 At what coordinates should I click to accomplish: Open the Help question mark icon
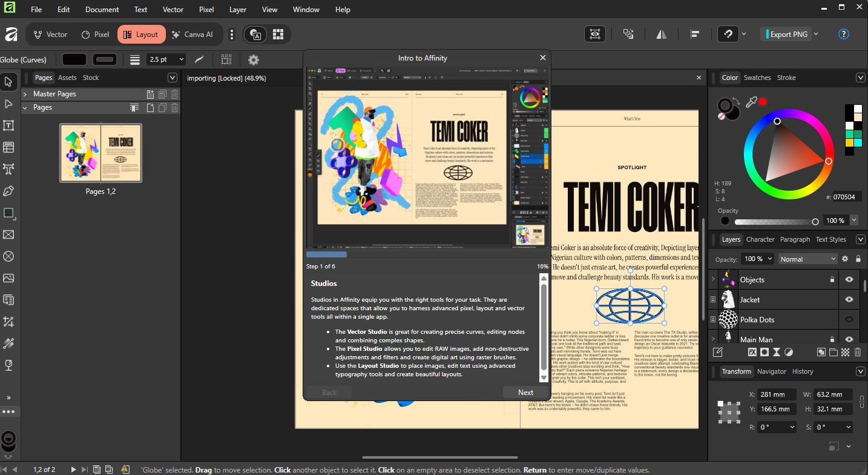coord(843,35)
